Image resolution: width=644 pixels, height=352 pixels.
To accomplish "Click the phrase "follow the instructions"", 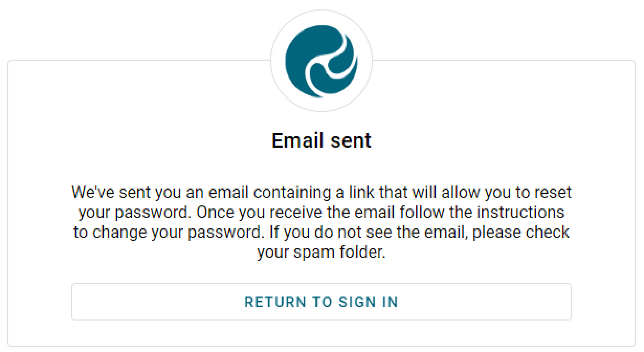I will point(482,213).
